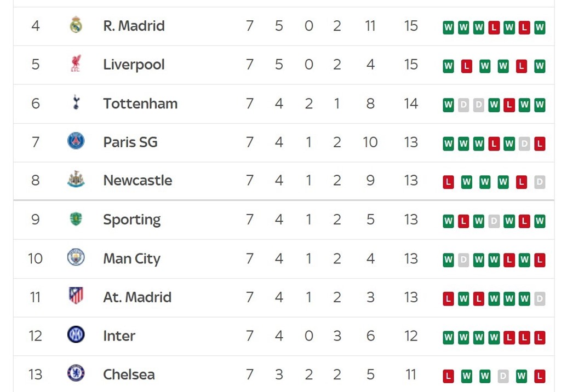The width and height of the screenshot is (561, 392).
Task: Click Real Madrid's first form result badge
Action: point(448,27)
